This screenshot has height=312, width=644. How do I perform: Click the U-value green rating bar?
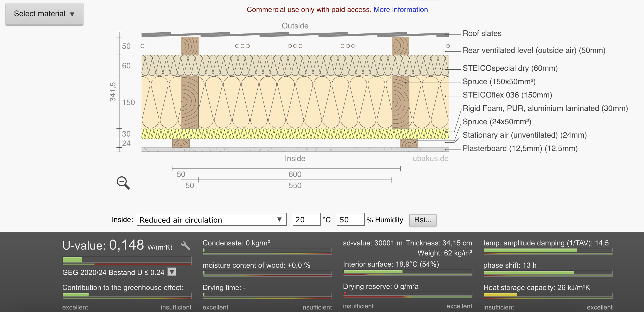[72, 260]
